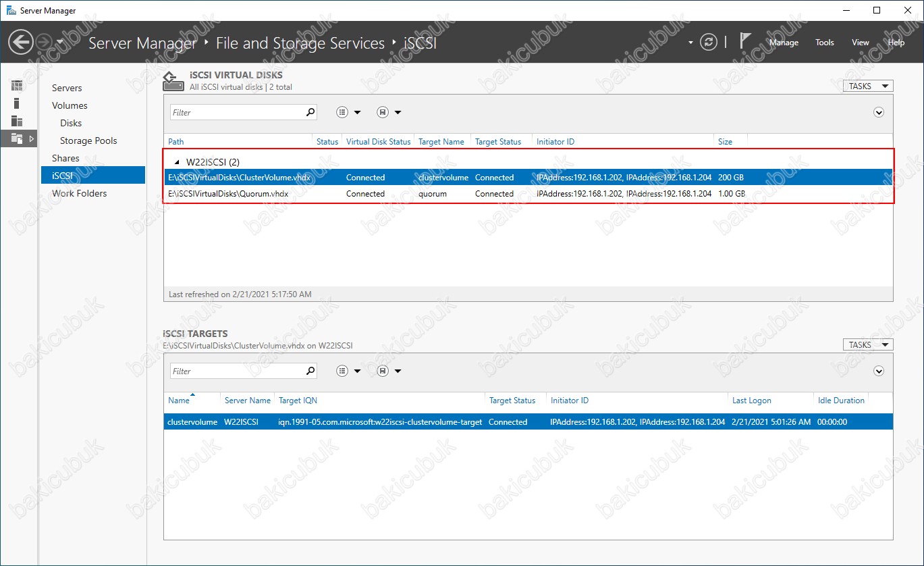Screen dimensions: 924x566
Task: Click the Local Server icon in left rail
Action: click(x=17, y=103)
